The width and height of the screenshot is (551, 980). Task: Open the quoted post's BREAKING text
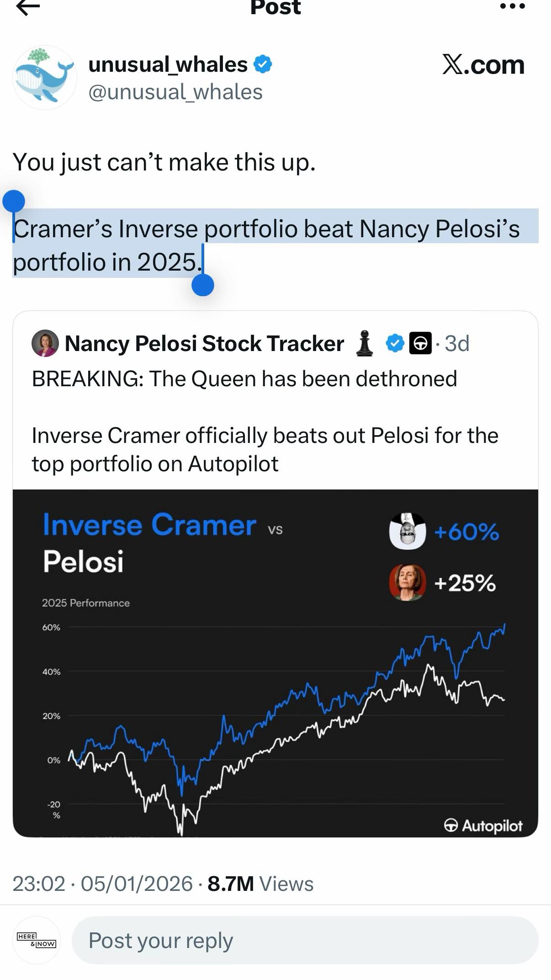(x=244, y=379)
